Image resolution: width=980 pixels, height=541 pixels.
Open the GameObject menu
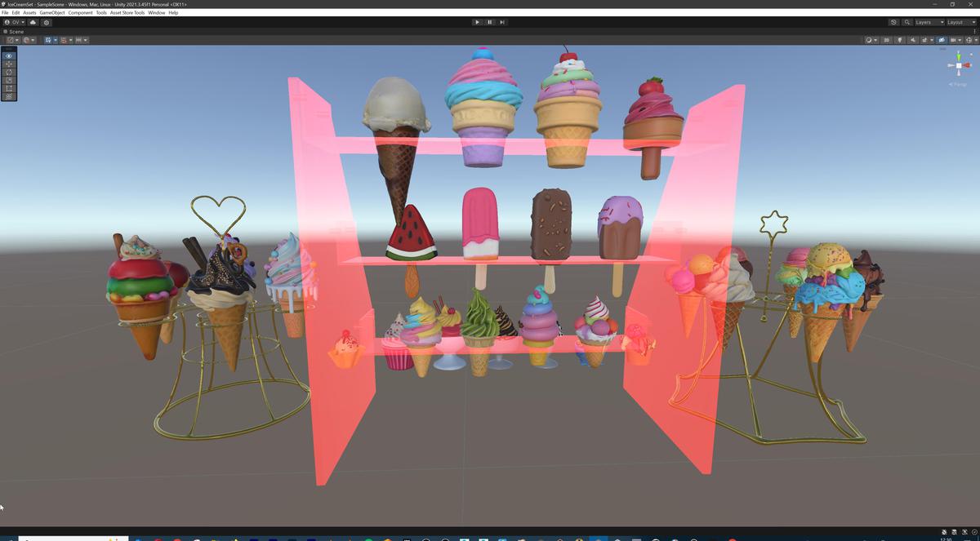[51, 12]
